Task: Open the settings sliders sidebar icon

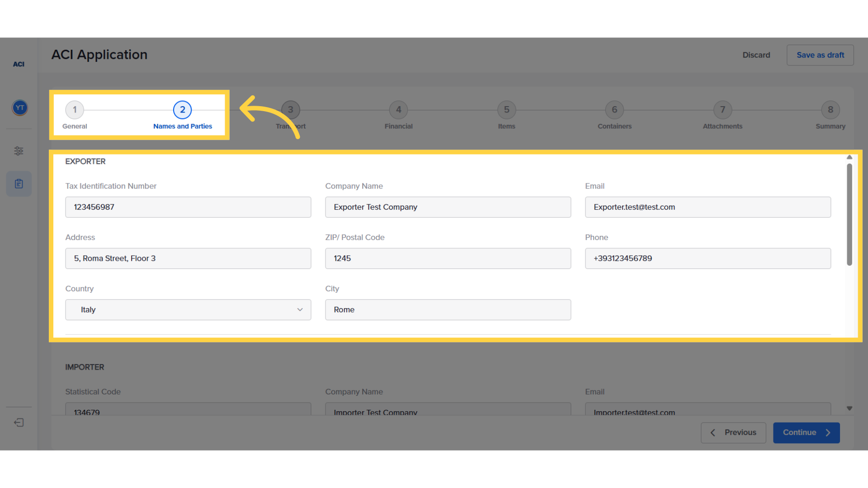Action: pos(19,151)
